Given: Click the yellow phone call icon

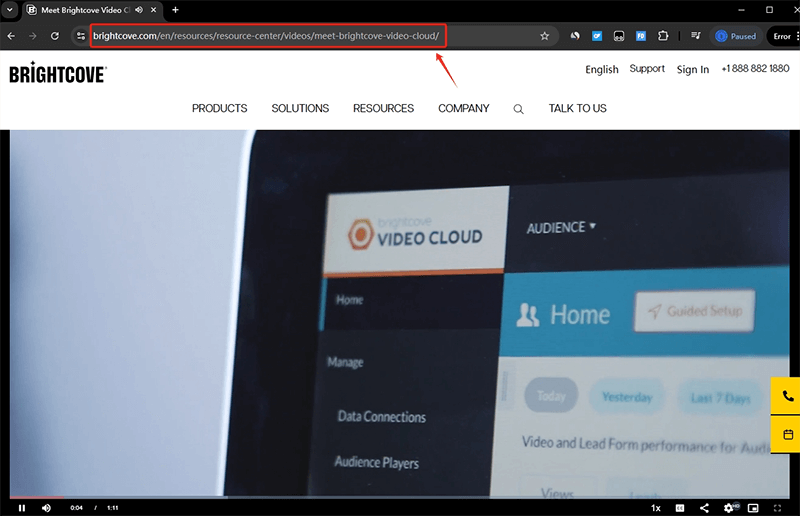Looking at the screenshot, I should pyautogui.click(x=787, y=396).
